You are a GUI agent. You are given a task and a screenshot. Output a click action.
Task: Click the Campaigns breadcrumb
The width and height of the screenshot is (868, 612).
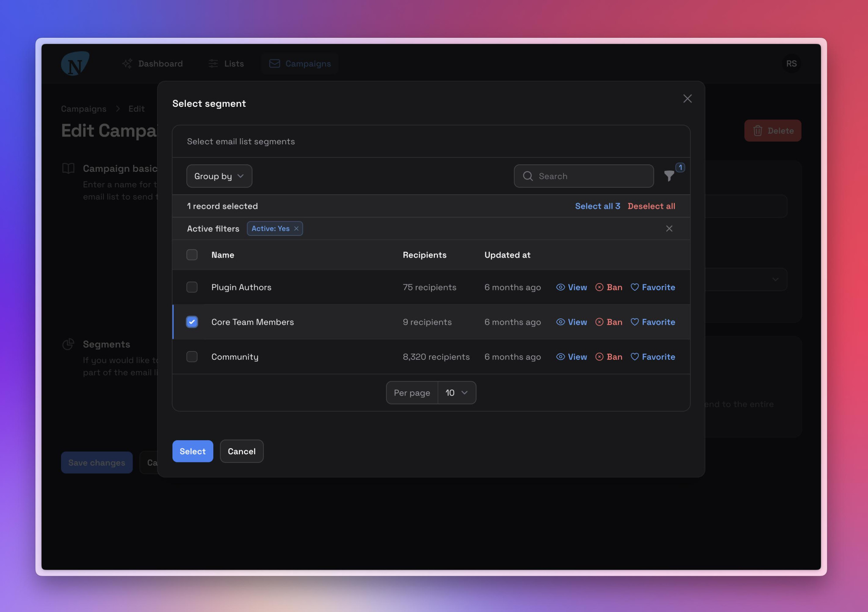[x=84, y=109]
